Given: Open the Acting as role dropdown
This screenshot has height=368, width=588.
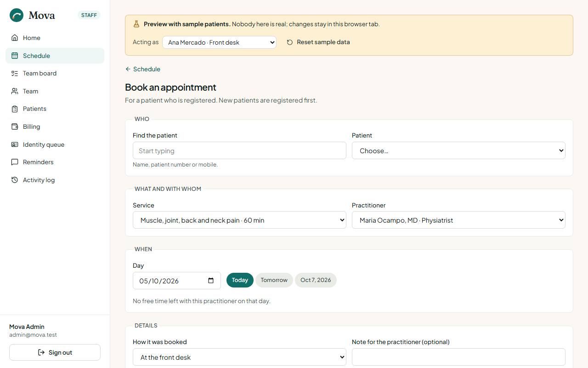Looking at the screenshot, I should [x=219, y=42].
